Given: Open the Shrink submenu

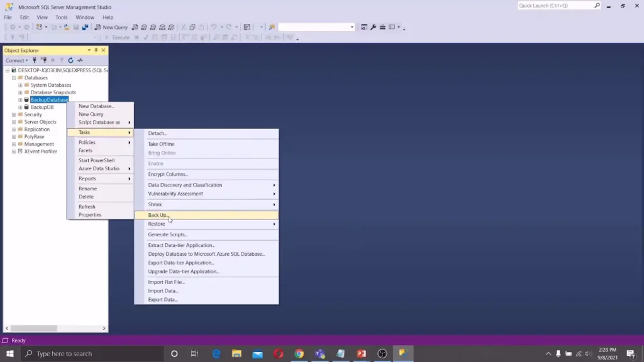Looking at the screenshot, I should [x=206, y=204].
